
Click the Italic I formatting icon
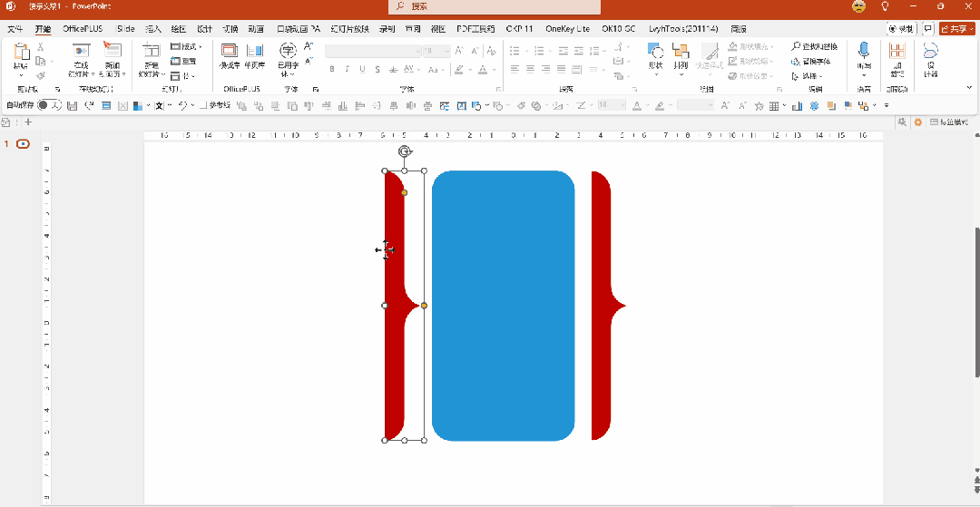(348, 69)
